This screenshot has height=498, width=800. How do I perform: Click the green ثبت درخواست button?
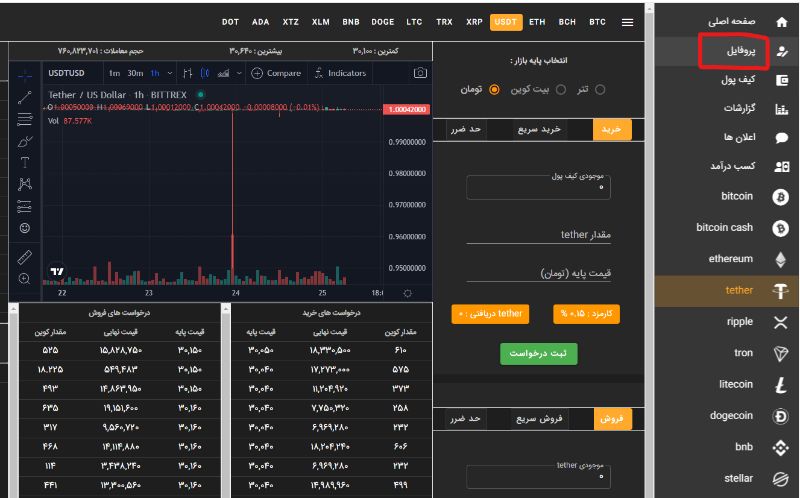tap(538, 354)
